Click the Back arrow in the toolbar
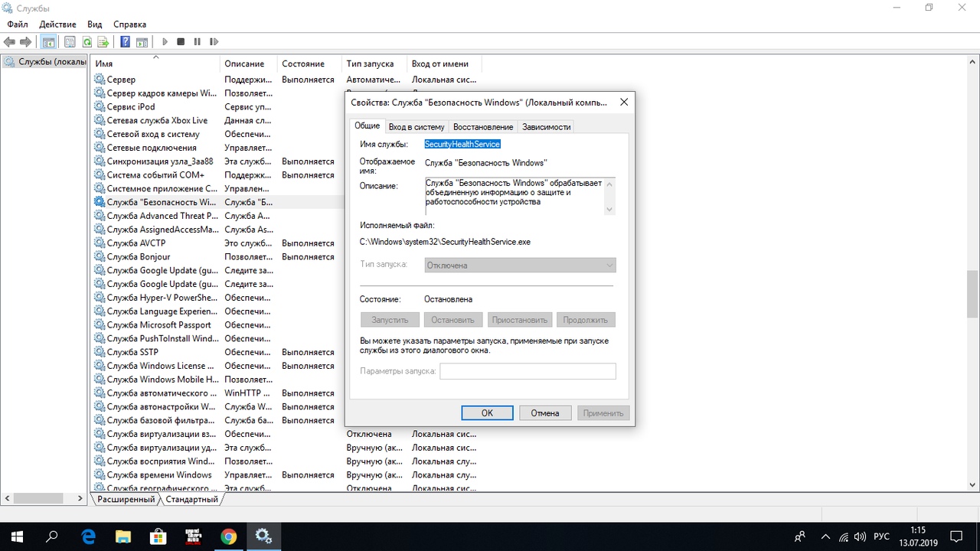This screenshot has height=551, width=980. point(10,42)
